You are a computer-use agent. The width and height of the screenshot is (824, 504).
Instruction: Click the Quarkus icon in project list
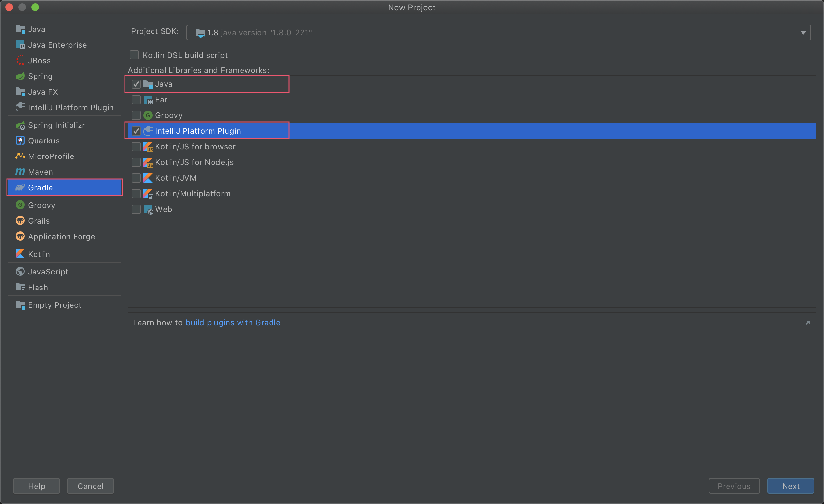point(20,141)
